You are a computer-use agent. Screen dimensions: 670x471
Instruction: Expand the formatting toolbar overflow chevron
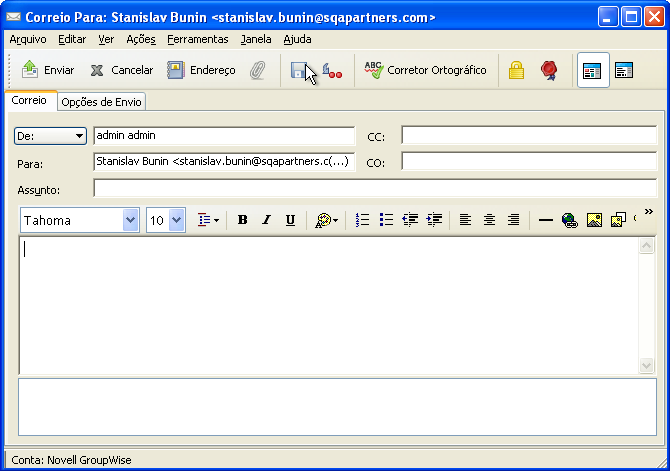point(649,212)
